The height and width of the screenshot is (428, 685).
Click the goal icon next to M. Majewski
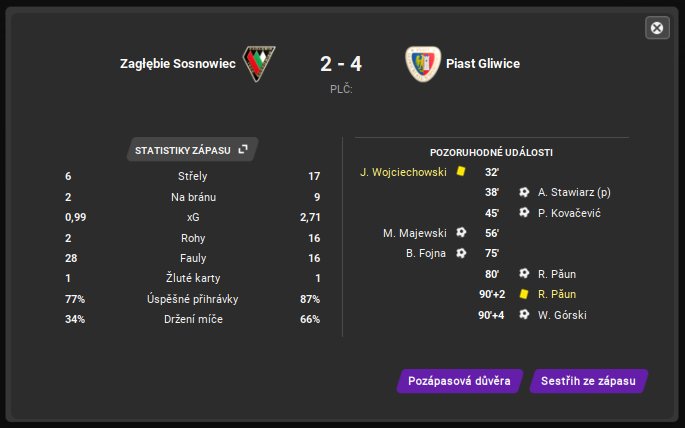pyautogui.click(x=461, y=233)
